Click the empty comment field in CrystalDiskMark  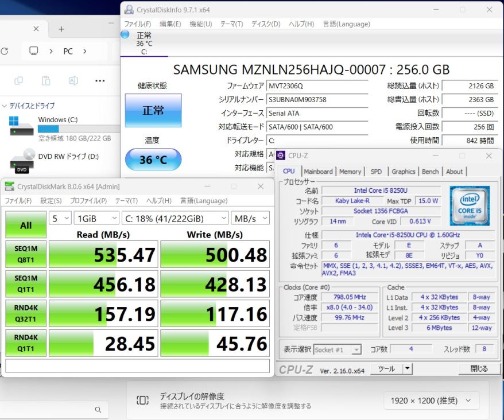point(137,365)
